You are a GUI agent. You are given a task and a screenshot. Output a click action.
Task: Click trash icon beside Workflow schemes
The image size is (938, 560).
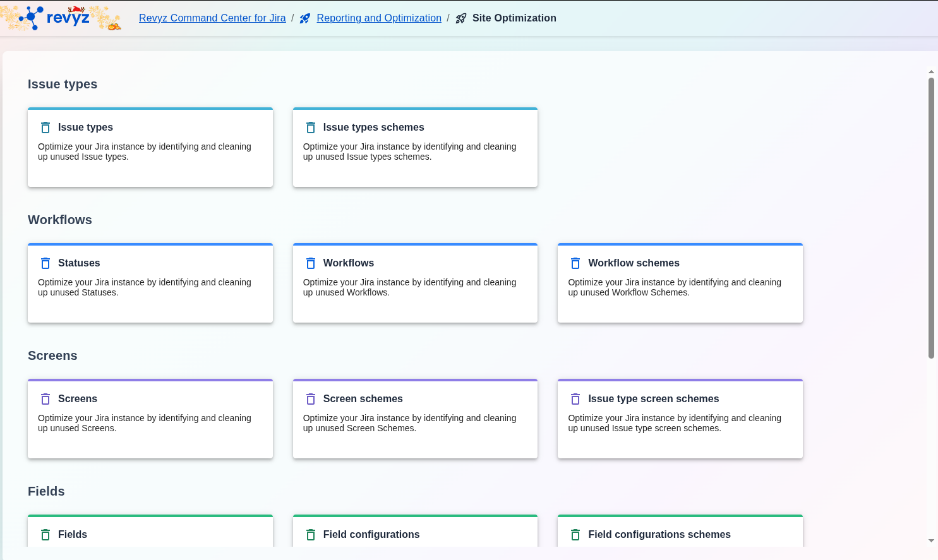click(575, 263)
